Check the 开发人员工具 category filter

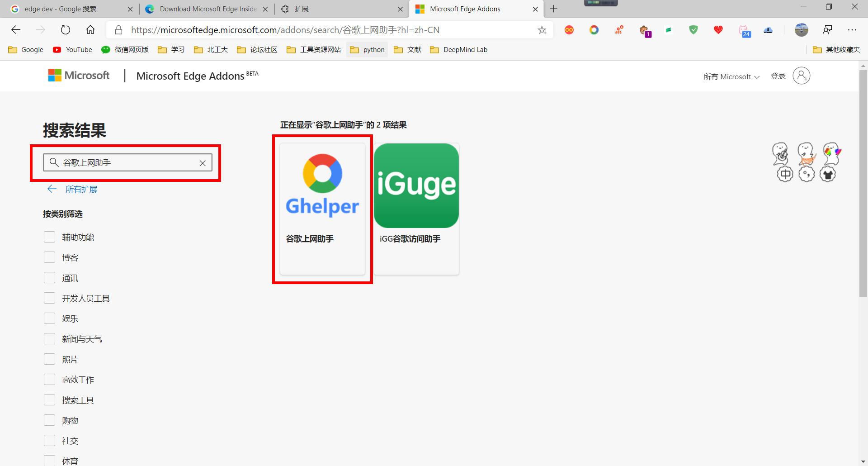pos(49,298)
